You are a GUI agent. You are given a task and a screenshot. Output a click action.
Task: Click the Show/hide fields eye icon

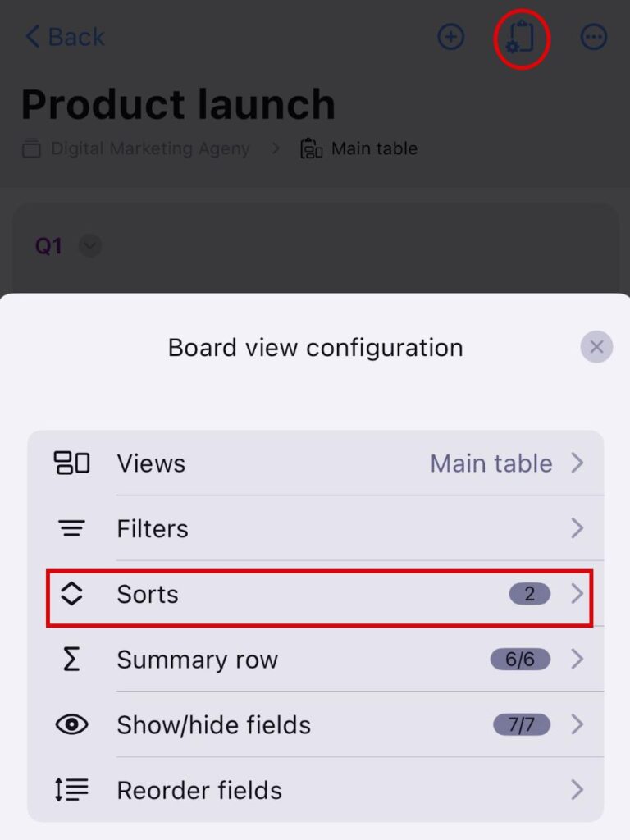tap(72, 725)
